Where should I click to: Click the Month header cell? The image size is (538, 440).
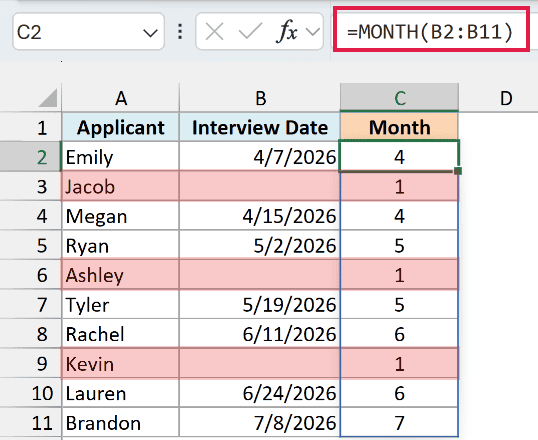pyautogui.click(x=399, y=127)
